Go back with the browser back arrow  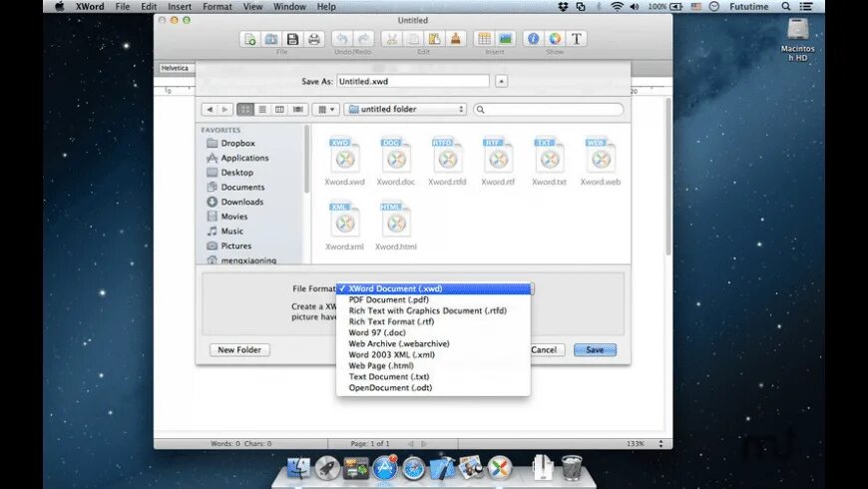[210, 110]
